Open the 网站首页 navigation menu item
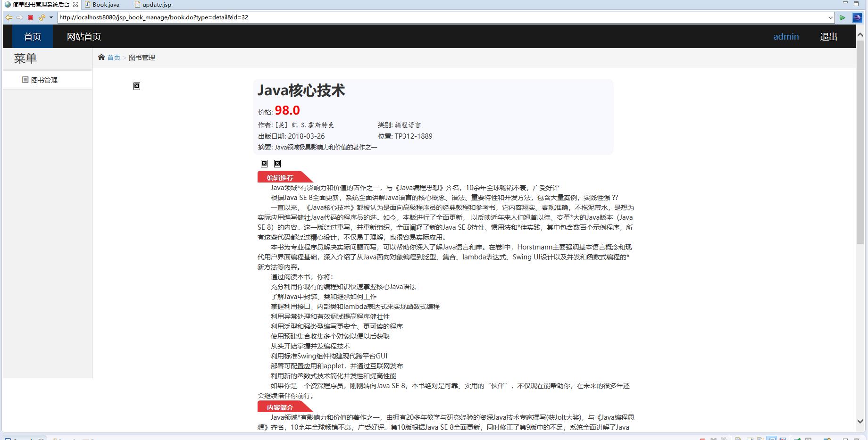This screenshot has height=440, width=868. tap(83, 36)
